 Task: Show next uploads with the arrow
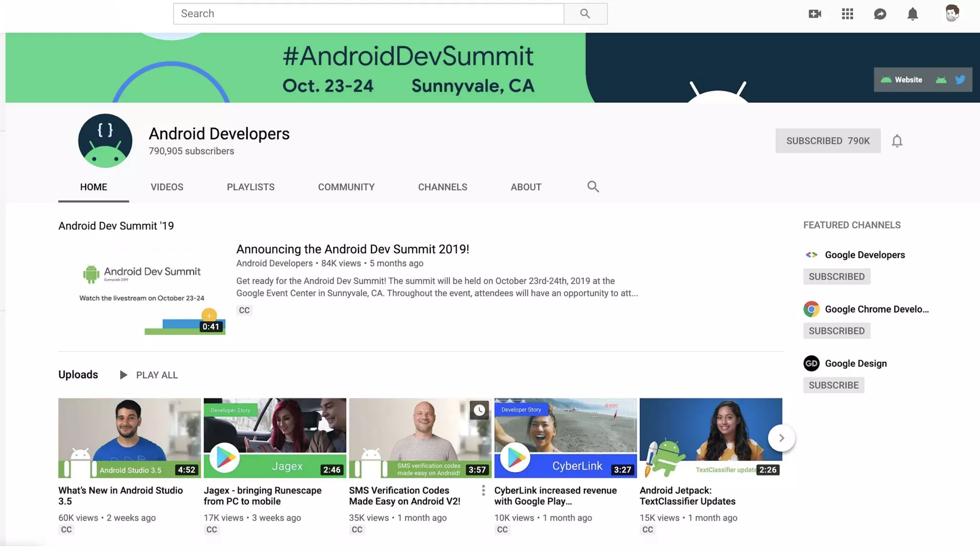click(781, 438)
